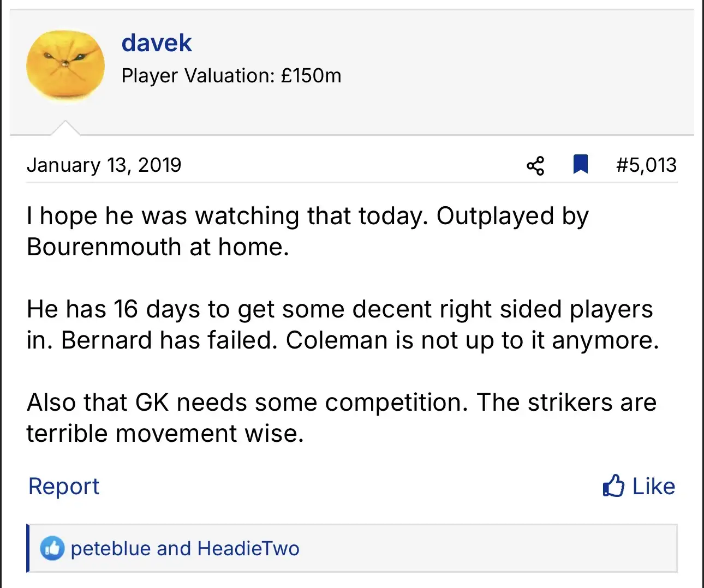Image resolution: width=704 pixels, height=588 pixels.
Task: Open post number #5,013 permalink
Action: tap(646, 165)
